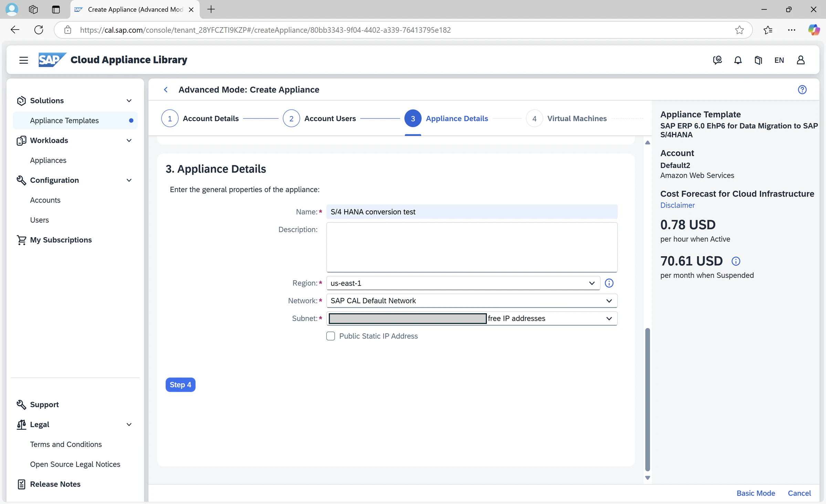
Task: Open the hamburger navigation menu
Action: [23, 60]
